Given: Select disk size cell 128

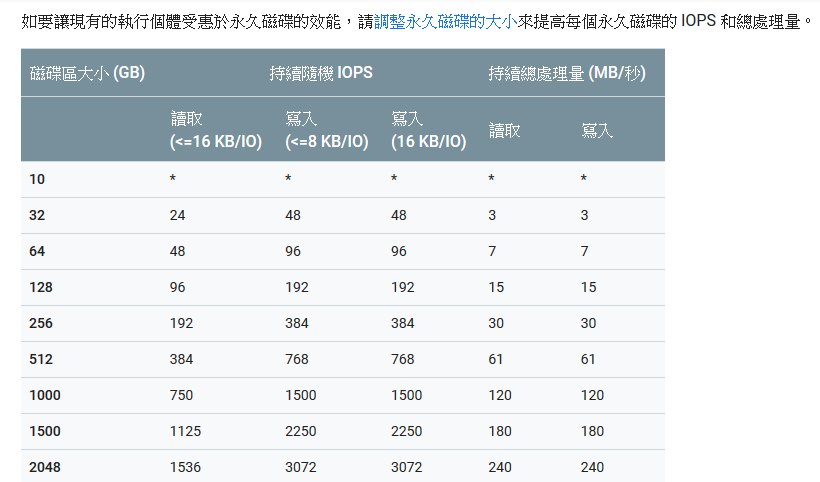Looking at the screenshot, I should 41,288.
